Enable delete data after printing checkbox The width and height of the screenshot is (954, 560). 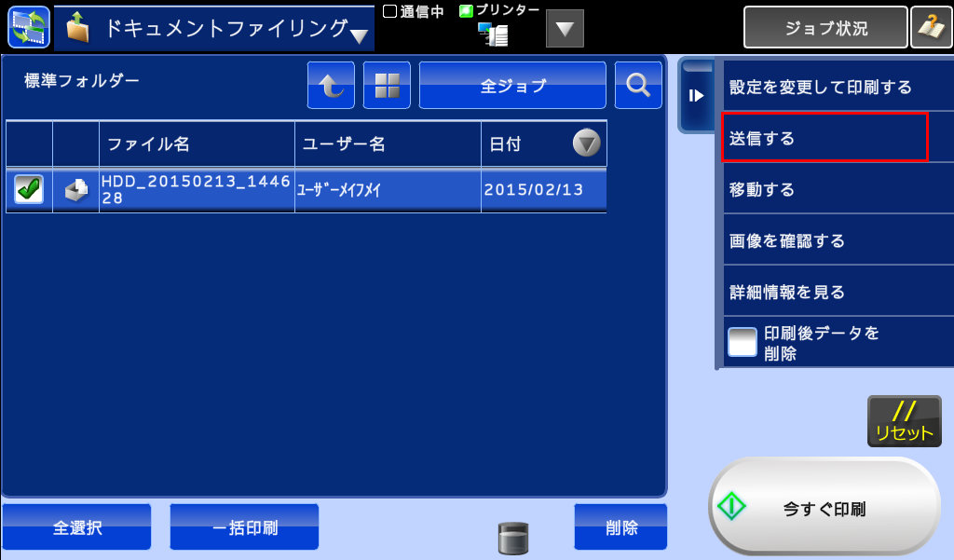(743, 343)
